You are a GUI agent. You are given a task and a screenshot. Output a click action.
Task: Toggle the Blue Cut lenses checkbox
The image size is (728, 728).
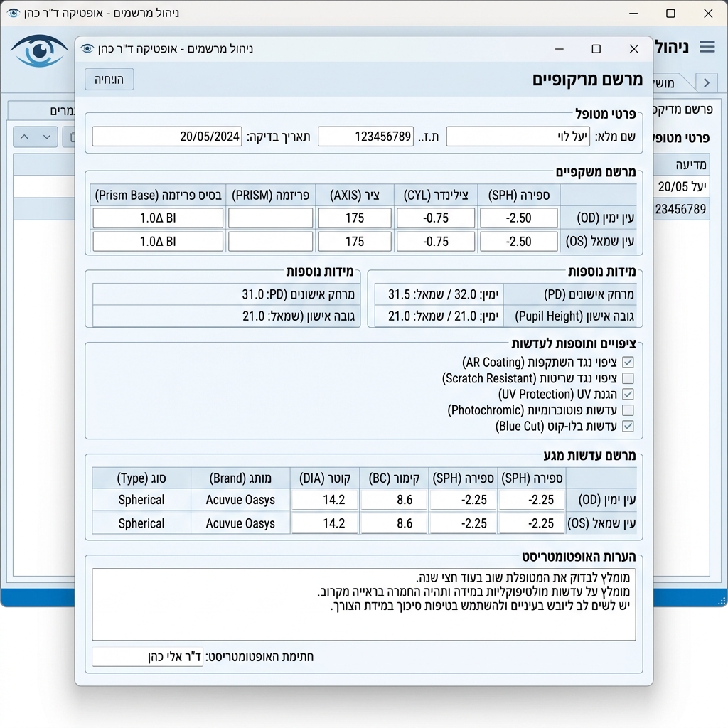click(628, 427)
